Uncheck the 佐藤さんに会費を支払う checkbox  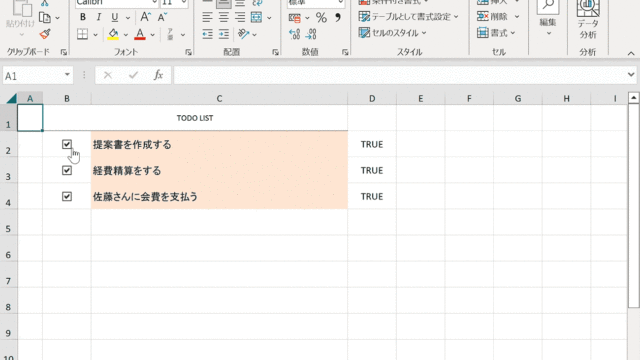[x=67, y=197]
